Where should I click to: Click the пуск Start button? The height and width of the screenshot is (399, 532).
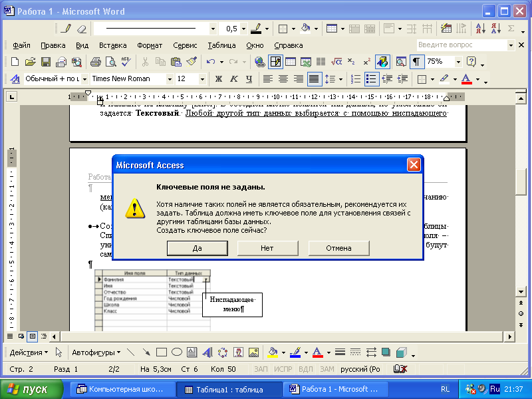point(31,389)
